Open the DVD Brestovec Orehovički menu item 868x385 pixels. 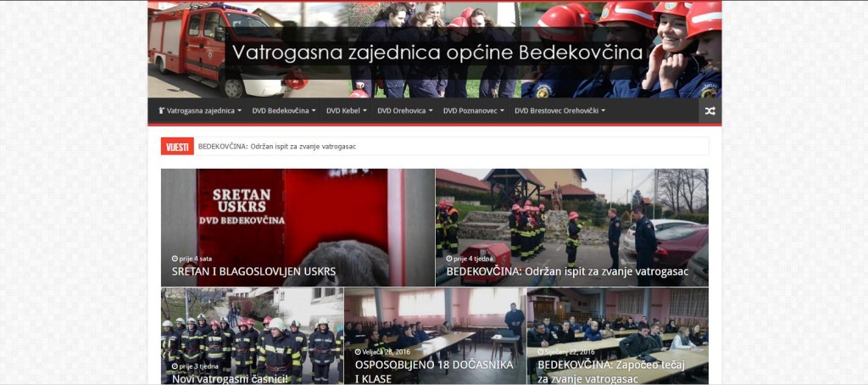(559, 111)
